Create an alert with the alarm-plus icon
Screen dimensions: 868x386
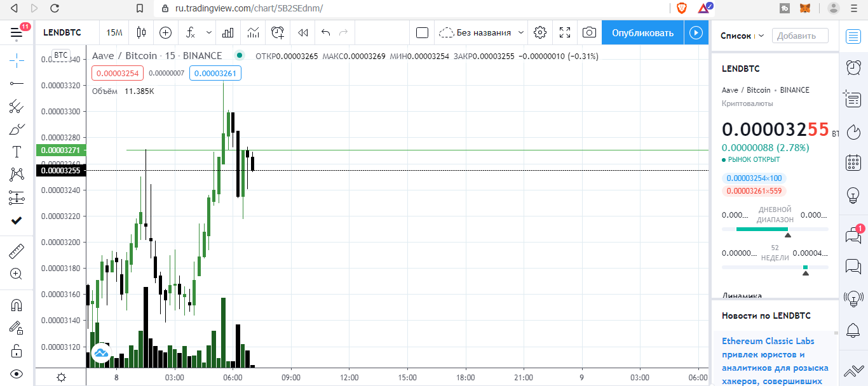tap(278, 32)
